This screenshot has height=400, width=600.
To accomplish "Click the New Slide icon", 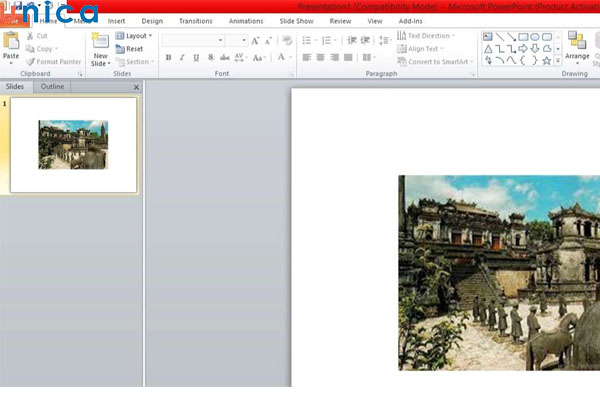I will [100, 41].
